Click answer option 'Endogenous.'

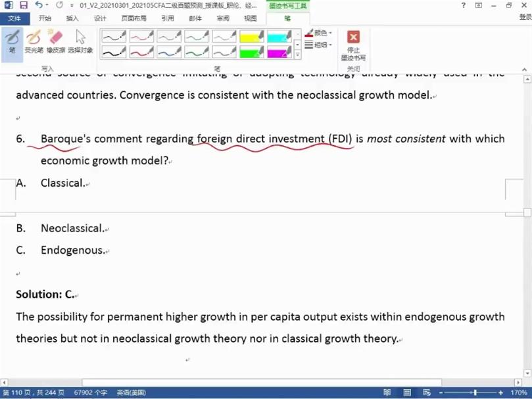click(x=72, y=250)
